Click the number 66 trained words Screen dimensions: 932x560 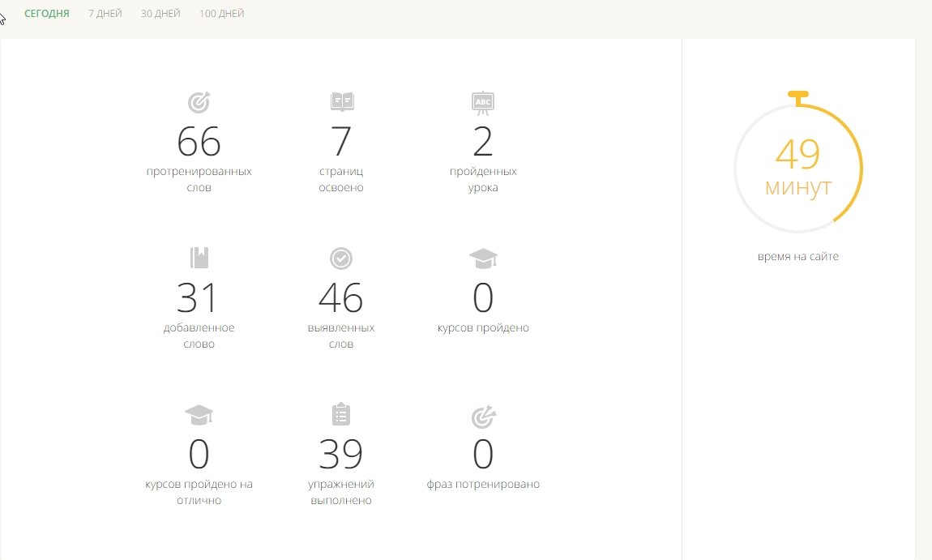pyautogui.click(x=199, y=143)
